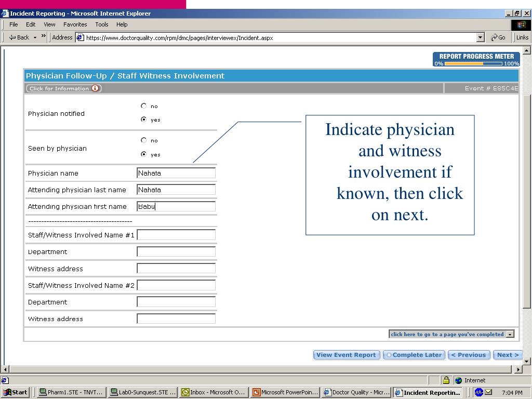Viewport: 532px width, 399px height.
Task: Click the page icon in the address bar
Action: 80,37
